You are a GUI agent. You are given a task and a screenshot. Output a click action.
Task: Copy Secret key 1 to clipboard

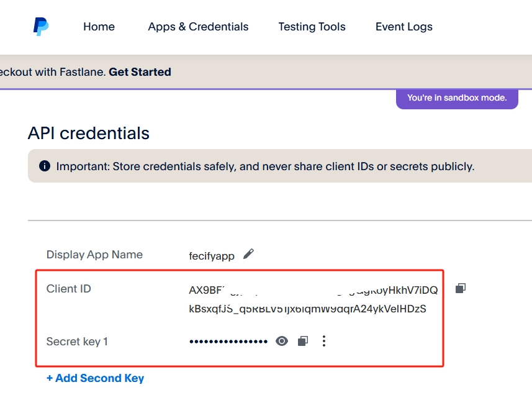pos(302,341)
